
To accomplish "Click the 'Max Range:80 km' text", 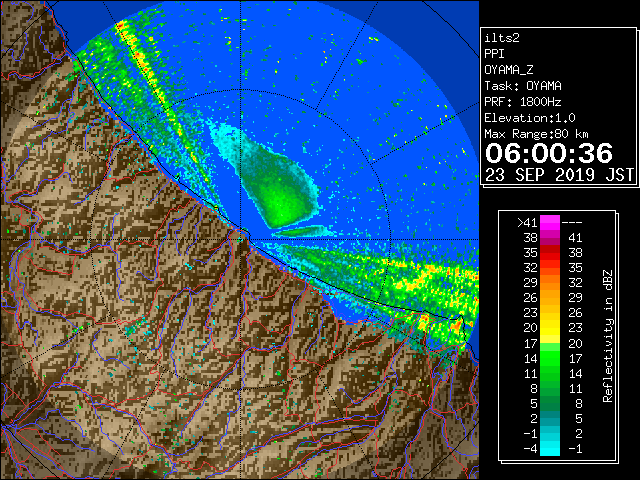I will click(x=536, y=134).
